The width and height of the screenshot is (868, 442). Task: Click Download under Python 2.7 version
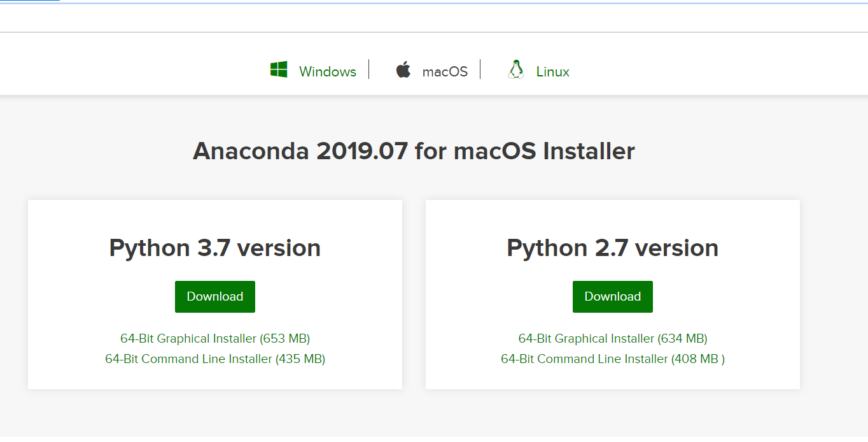612,296
